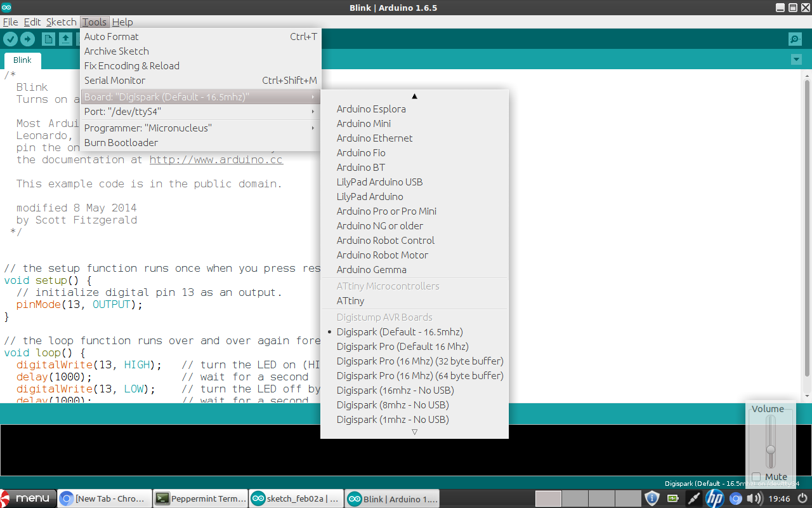The width and height of the screenshot is (812, 508).
Task: Click the power/logout tray icon
Action: tap(802, 498)
